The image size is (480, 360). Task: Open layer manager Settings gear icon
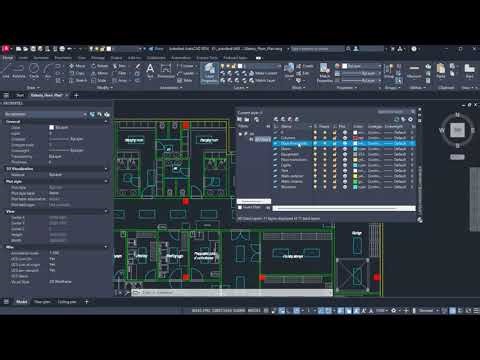coord(411,119)
